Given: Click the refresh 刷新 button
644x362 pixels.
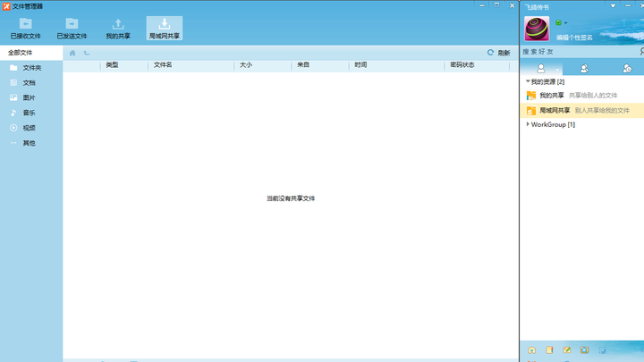Looking at the screenshot, I should coord(498,53).
